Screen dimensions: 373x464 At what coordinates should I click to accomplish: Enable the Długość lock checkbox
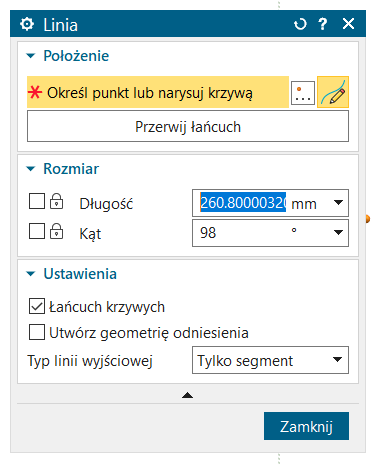(x=37, y=201)
